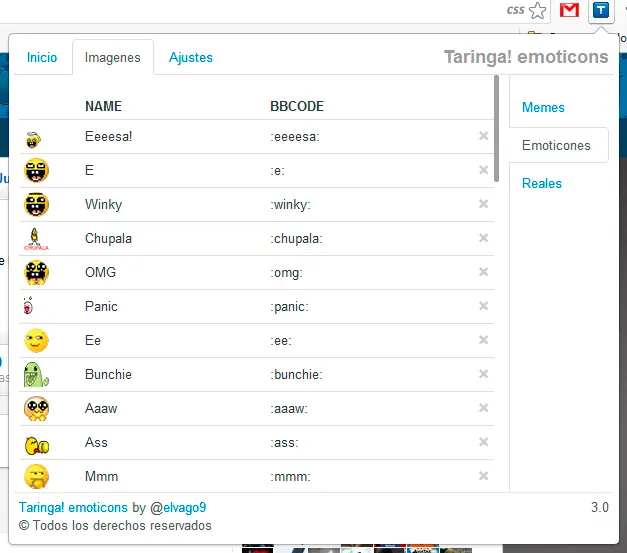Click the Mmm emoticon image
Image resolution: width=627 pixels, height=553 pixels.
pos(36,476)
